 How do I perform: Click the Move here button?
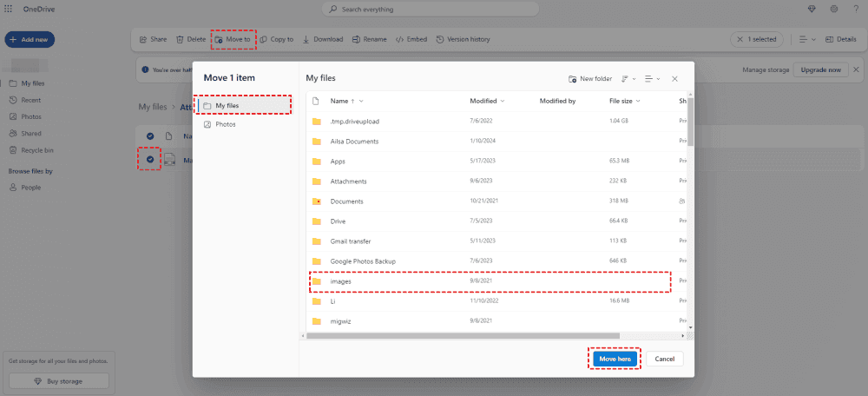coord(615,359)
